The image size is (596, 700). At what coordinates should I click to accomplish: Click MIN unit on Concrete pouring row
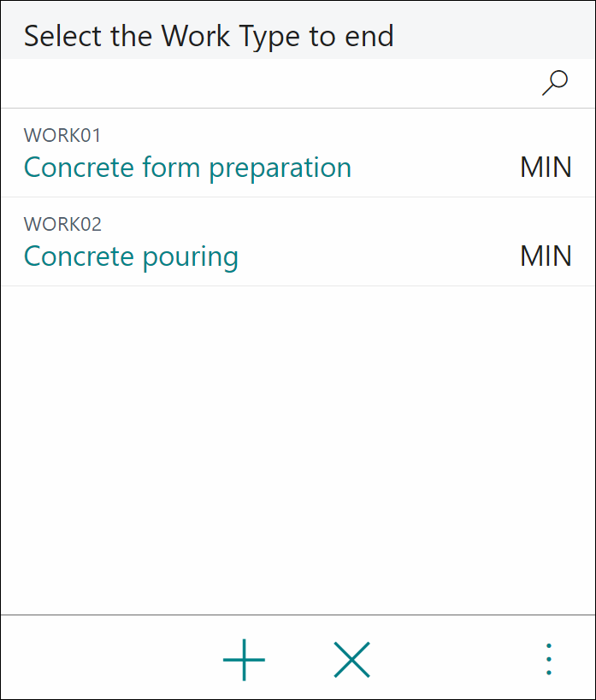pyautogui.click(x=546, y=256)
